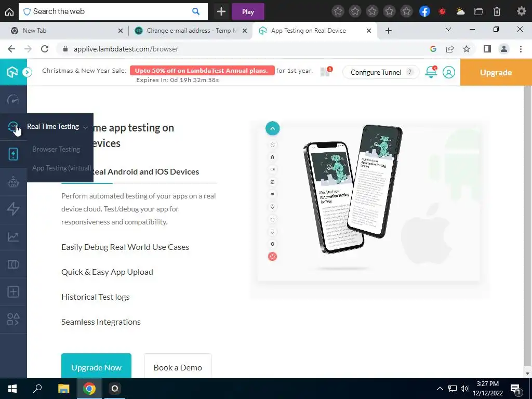Reload the page
532x399 pixels.
click(45, 49)
